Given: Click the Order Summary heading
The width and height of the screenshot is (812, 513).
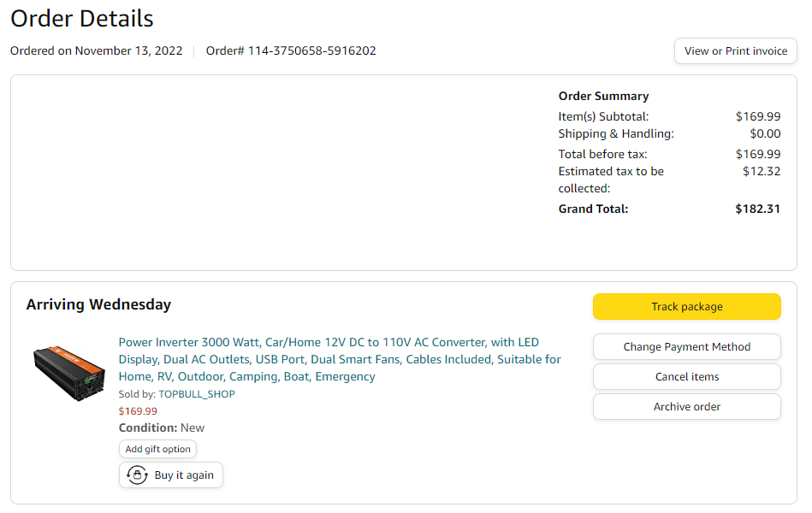Looking at the screenshot, I should tap(603, 96).
